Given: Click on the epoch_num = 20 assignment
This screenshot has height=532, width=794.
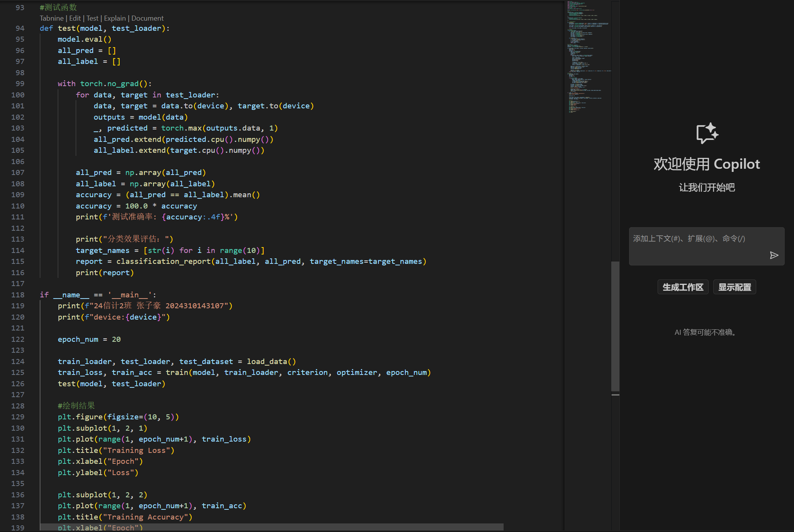Looking at the screenshot, I should 89,339.
